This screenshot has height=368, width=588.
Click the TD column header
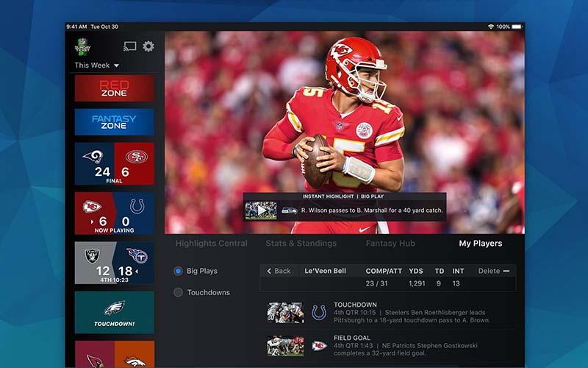[440, 271]
